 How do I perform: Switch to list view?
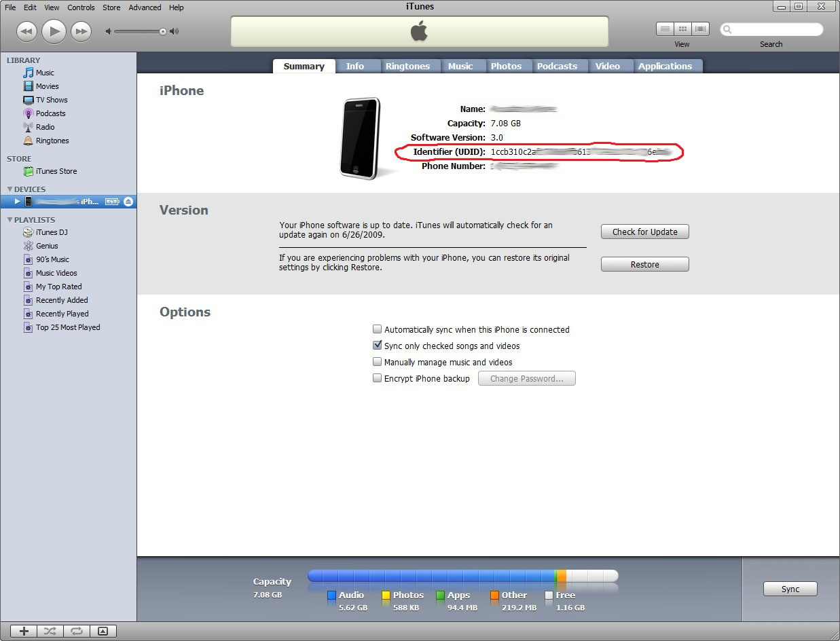coord(665,29)
